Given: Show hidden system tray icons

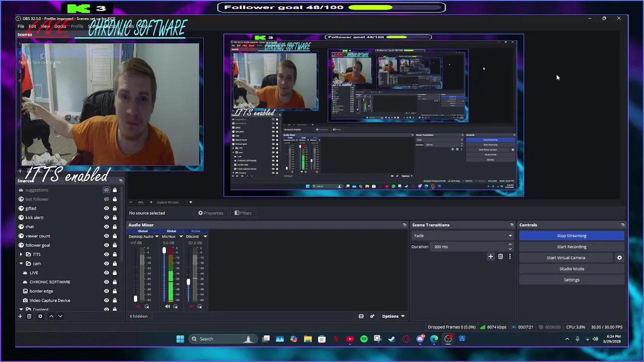Looking at the screenshot, I should [x=567, y=339].
